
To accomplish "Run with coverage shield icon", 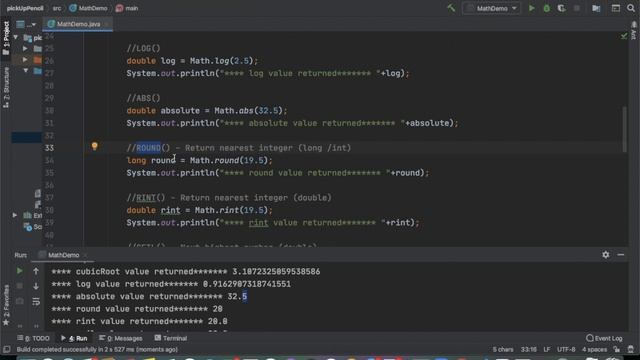I will (562, 8).
